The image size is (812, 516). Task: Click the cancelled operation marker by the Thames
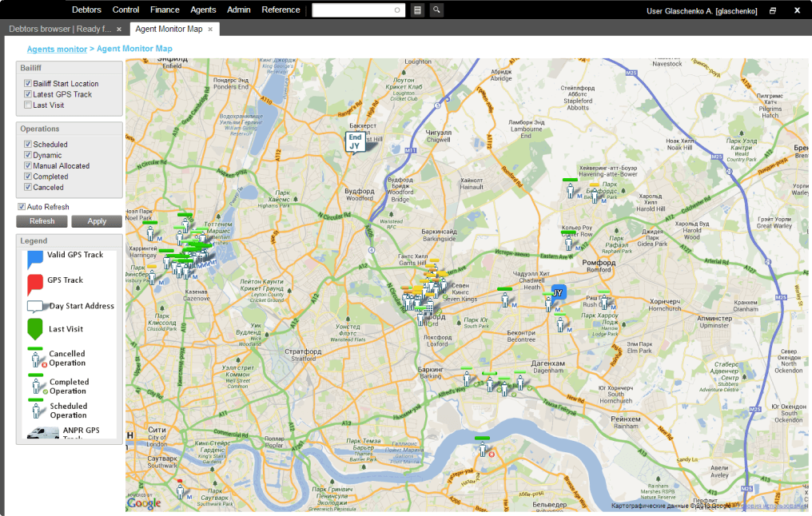484,449
